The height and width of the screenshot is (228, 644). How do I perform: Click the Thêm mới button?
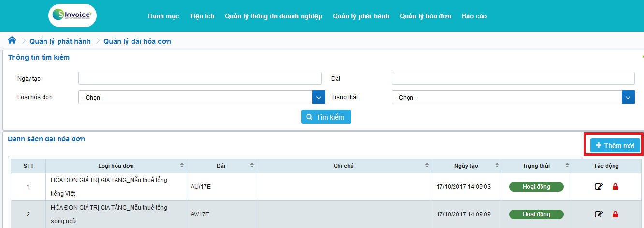[x=615, y=145]
